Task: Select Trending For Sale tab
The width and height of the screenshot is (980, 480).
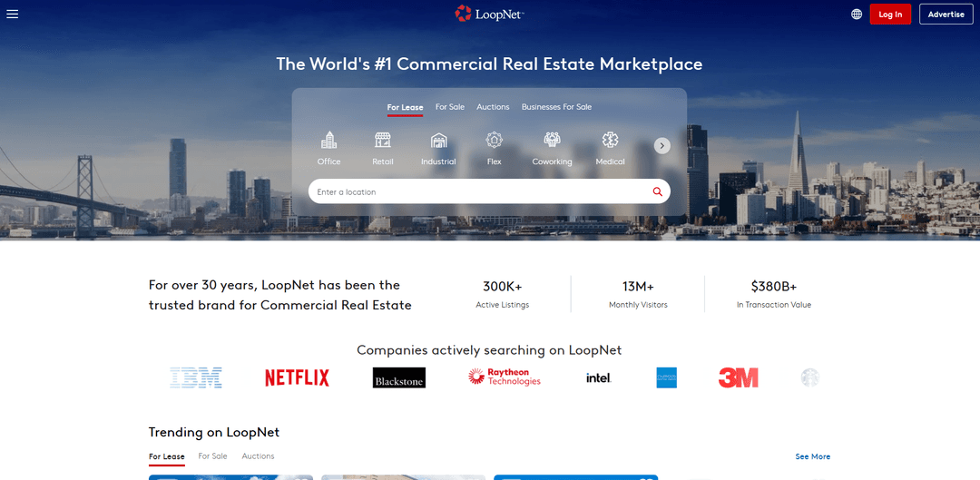Action: (x=212, y=456)
